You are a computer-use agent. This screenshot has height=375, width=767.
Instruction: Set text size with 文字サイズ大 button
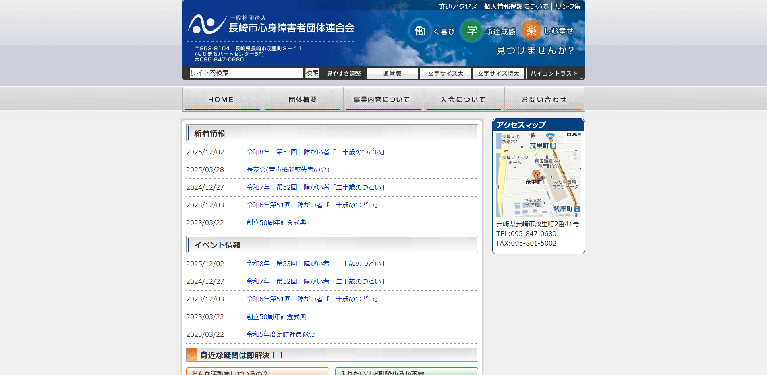click(445, 73)
